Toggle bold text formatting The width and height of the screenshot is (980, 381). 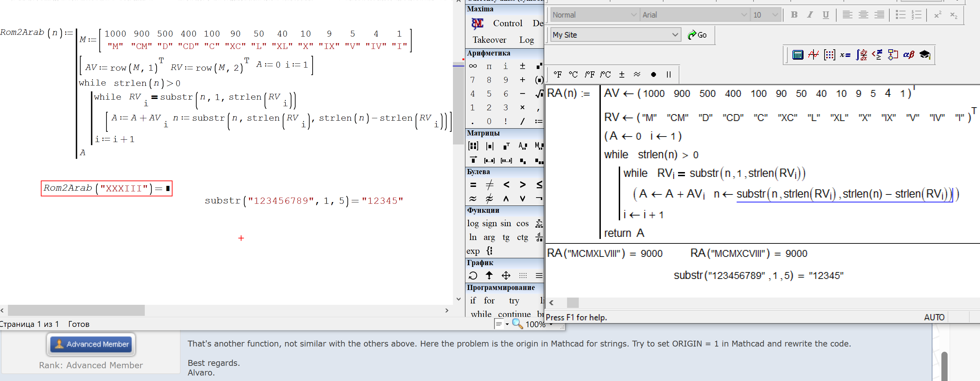click(x=794, y=15)
